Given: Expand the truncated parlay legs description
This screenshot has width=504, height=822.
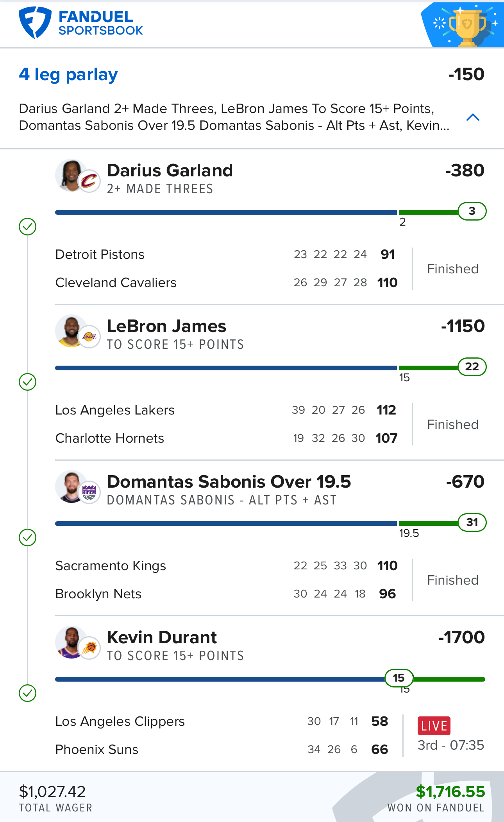Looking at the screenshot, I should 234,117.
